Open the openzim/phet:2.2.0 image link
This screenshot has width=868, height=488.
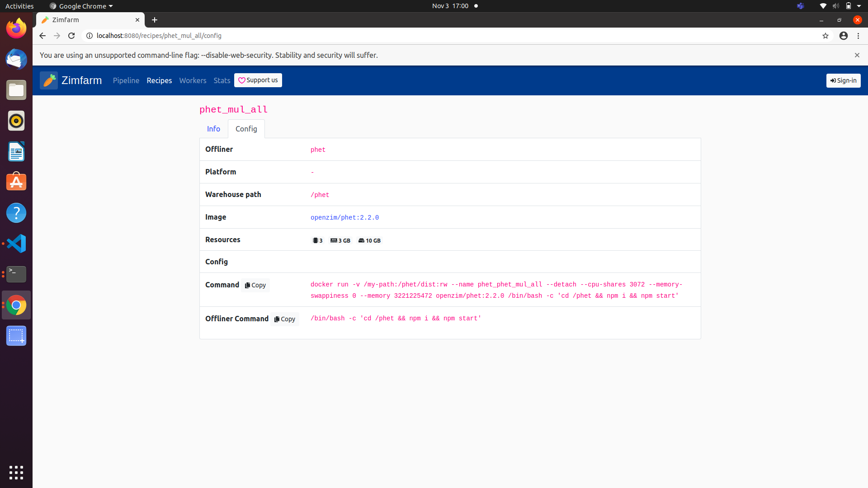click(x=344, y=217)
